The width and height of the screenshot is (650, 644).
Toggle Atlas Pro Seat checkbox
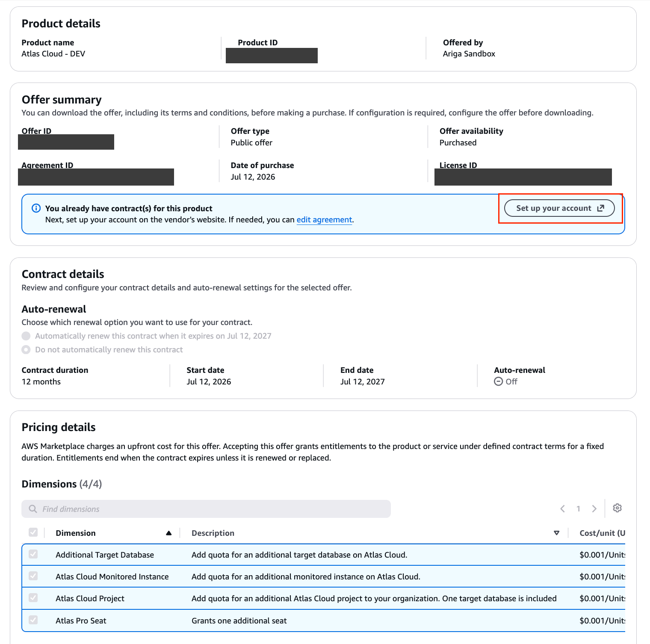(33, 620)
